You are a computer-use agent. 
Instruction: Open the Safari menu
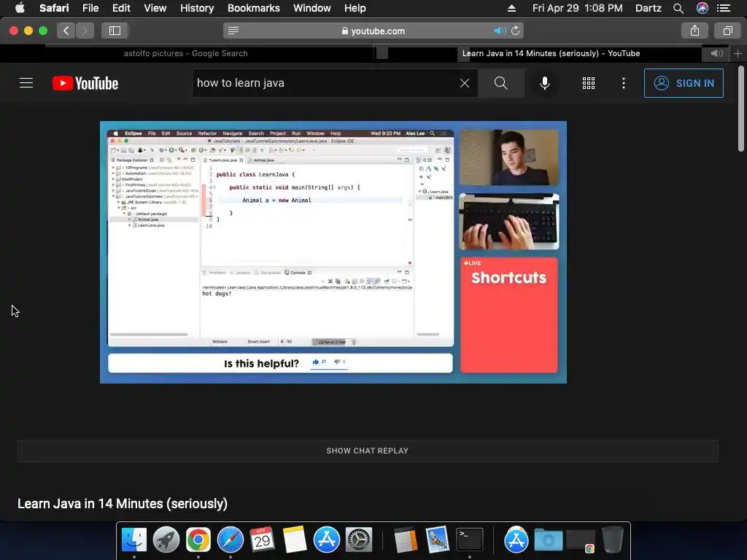[54, 8]
